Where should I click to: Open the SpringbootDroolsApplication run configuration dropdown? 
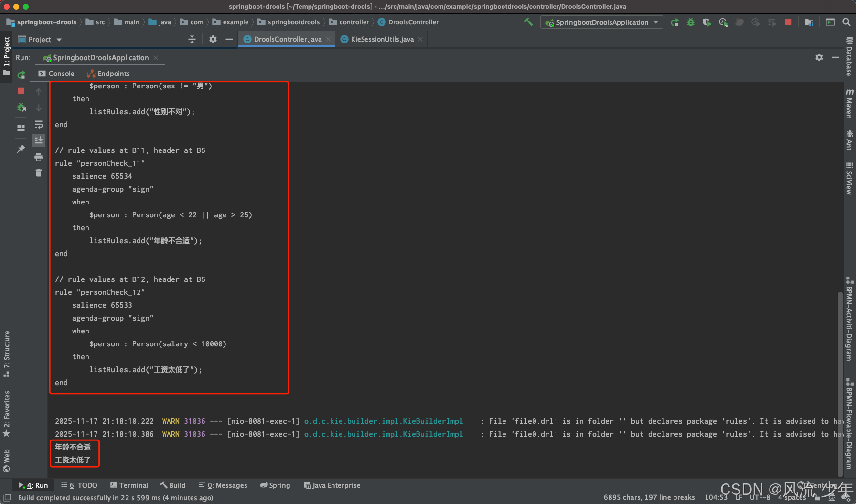(x=602, y=22)
